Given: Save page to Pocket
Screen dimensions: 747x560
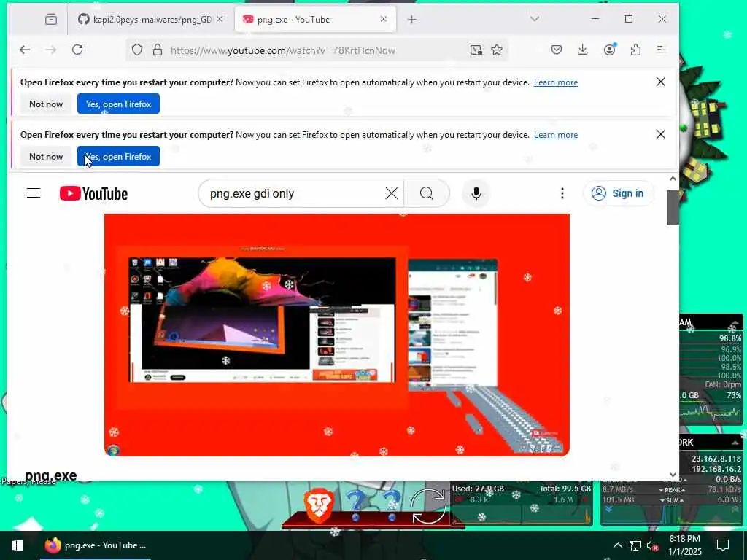Looking at the screenshot, I should pos(557,50).
